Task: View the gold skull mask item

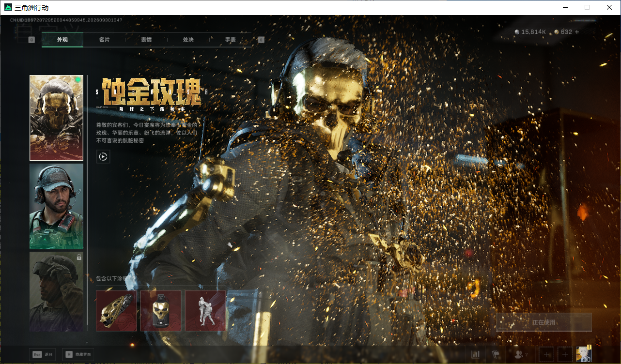Action: [161, 311]
